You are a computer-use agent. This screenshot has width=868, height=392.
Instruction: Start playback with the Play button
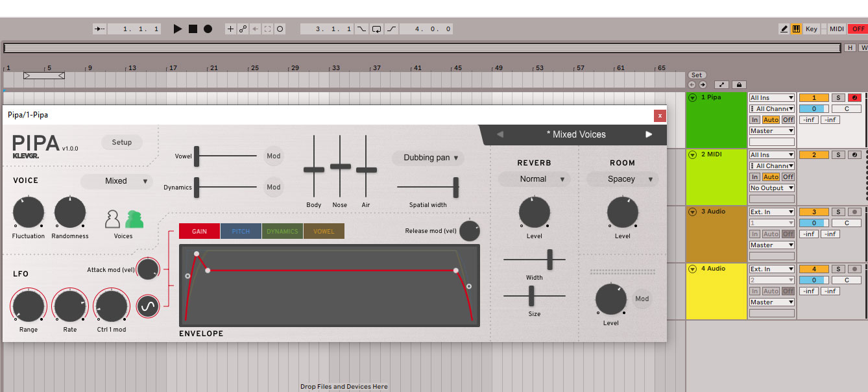point(178,29)
